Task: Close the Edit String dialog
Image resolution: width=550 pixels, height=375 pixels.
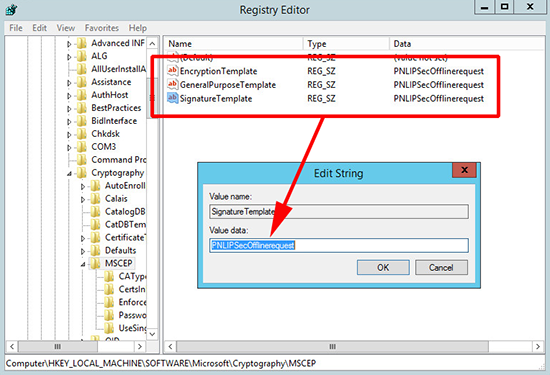Action: pos(464,170)
